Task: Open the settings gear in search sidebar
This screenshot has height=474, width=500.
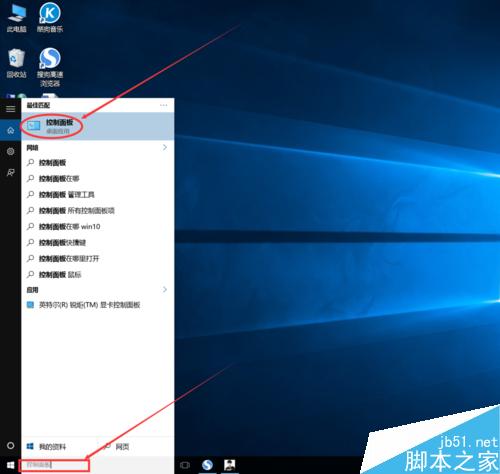Action: 11,151
